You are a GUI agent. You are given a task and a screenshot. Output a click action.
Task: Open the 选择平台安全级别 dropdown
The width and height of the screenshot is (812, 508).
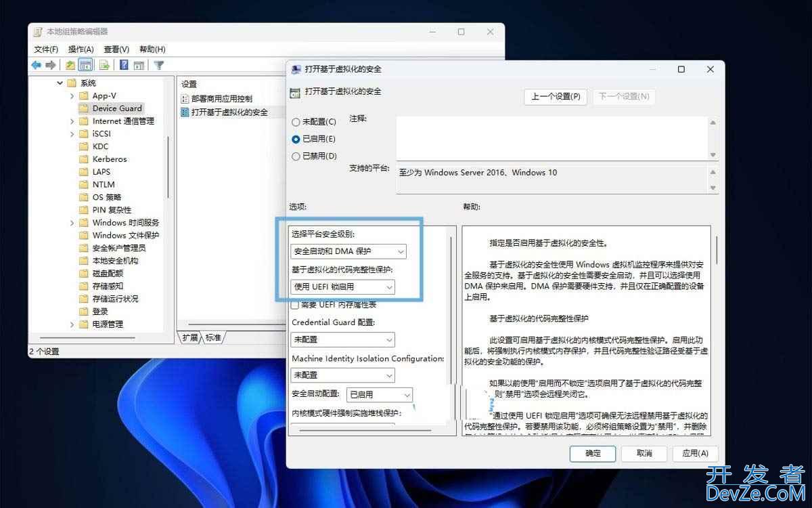click(x=348, y=251)
